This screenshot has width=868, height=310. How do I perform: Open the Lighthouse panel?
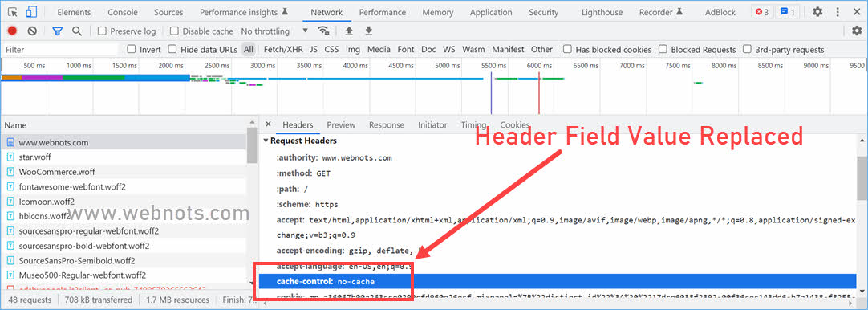pyautogui.click(x=602, y=12)
